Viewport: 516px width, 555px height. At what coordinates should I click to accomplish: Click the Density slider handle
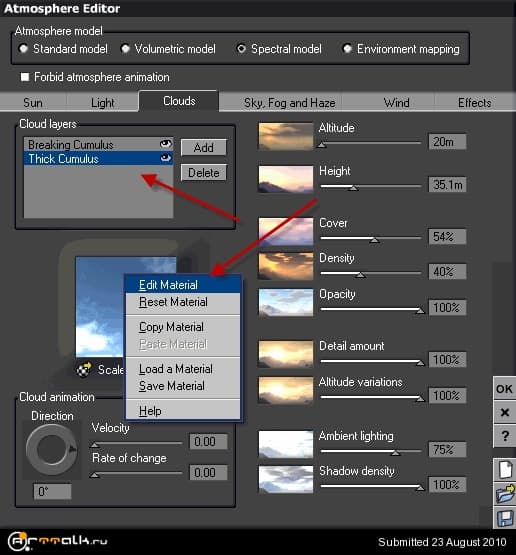[x=360, y=275]
